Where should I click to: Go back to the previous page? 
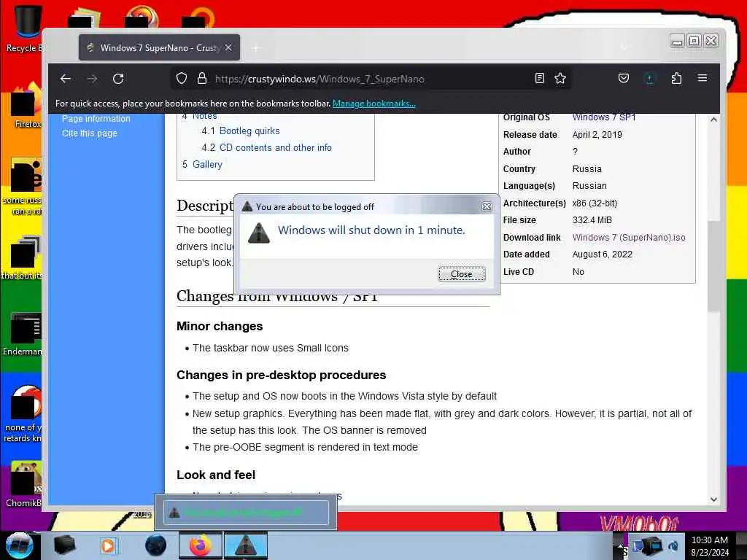(x=66, y=79)
